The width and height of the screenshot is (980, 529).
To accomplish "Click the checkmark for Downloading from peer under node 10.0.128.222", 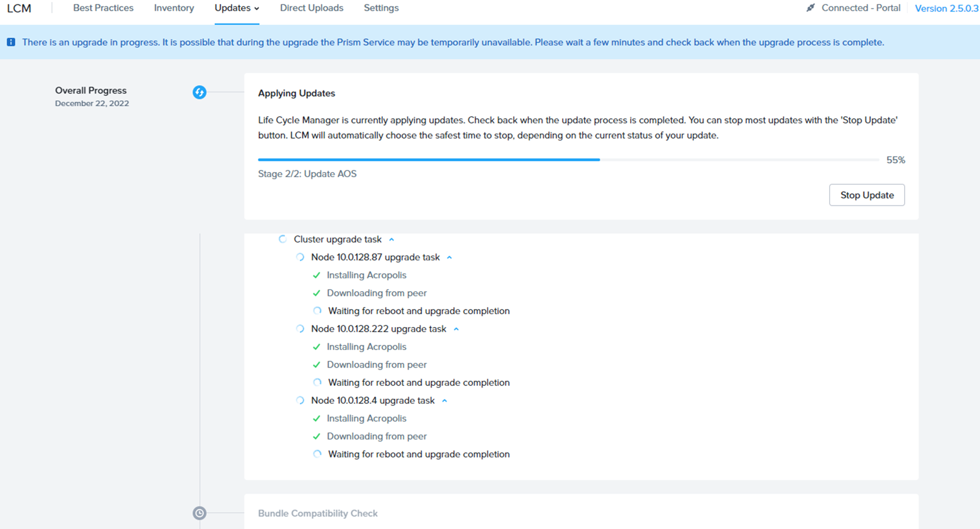I will click(317, 365).
